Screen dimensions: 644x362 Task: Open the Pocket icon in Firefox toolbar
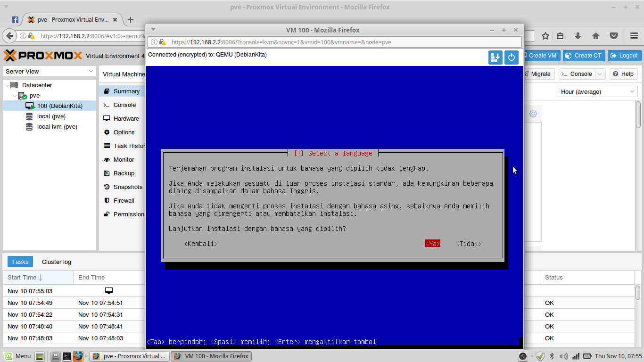614,36
